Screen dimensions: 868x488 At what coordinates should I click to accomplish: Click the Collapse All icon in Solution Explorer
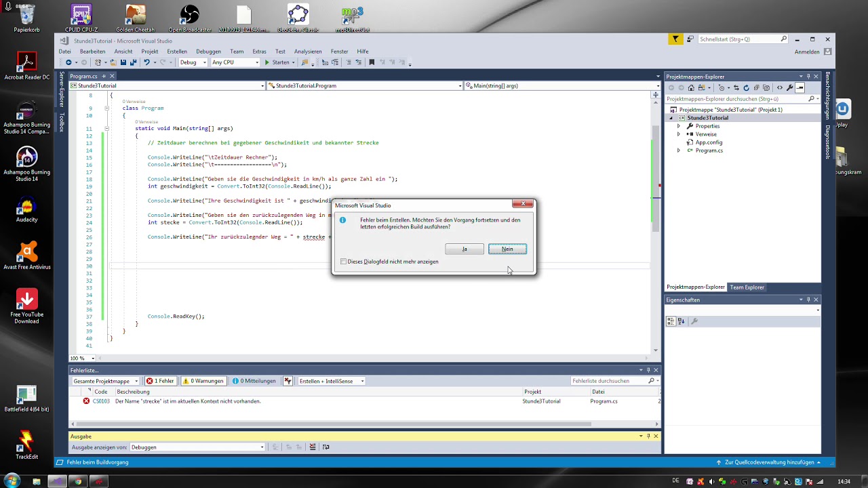coord(756,87)
